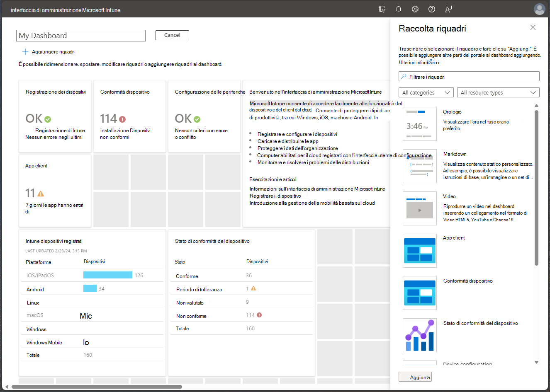
Task: Click Intune dispositivi registrati tile title
Action: (x=54, y=241)
